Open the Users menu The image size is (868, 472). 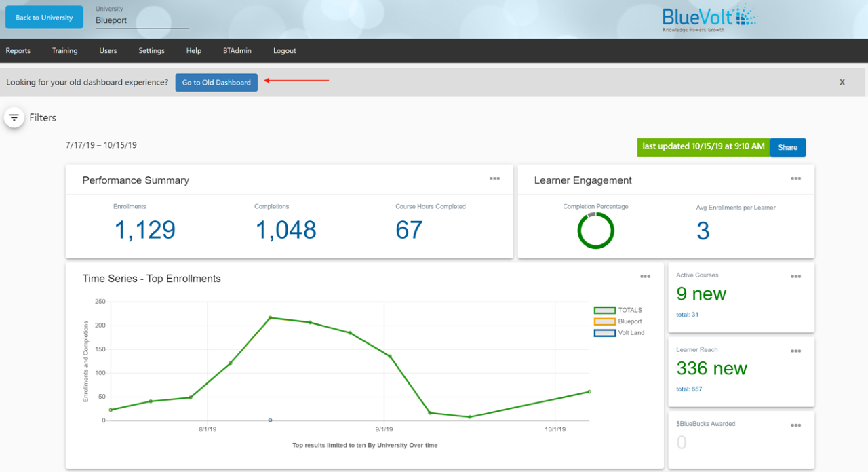coord(108,51)
